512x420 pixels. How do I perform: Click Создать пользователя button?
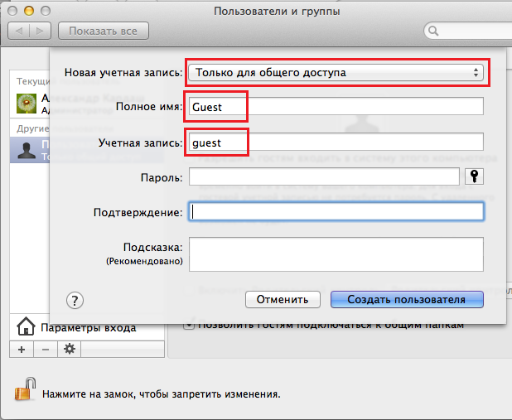coord(407,300)
